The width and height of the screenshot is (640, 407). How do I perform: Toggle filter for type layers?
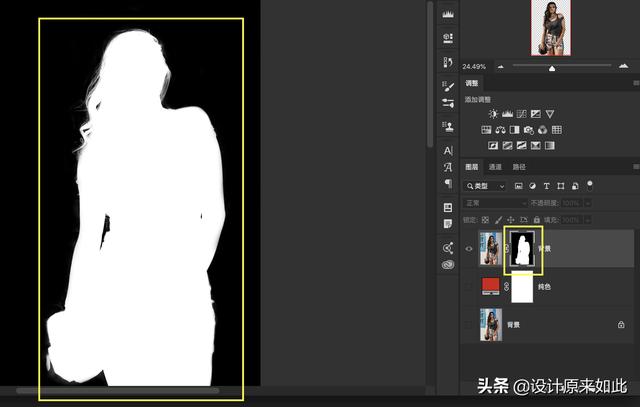tap(547, 186)
